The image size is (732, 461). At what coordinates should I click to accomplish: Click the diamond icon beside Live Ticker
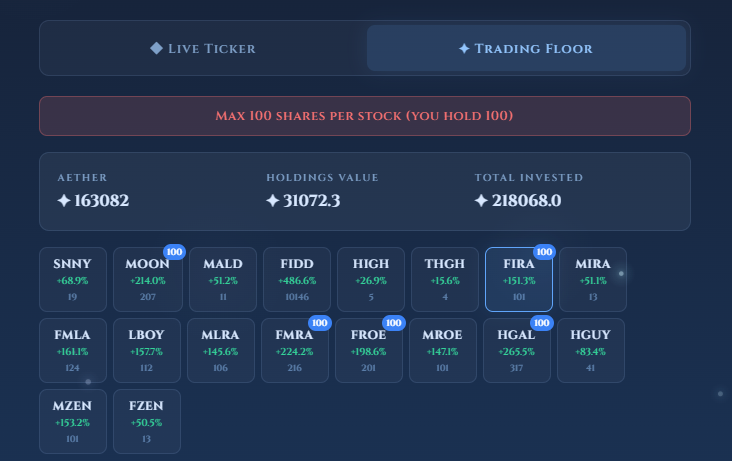pos(156,48)
